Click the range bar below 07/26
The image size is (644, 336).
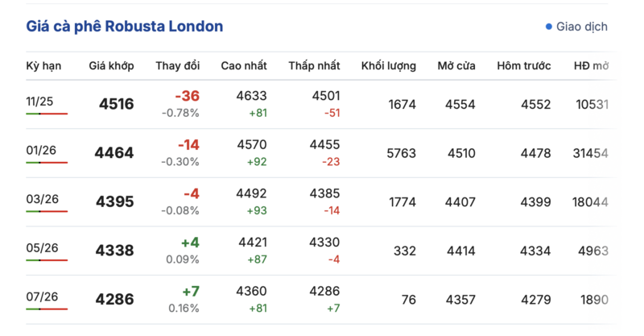tap(47, 309)
